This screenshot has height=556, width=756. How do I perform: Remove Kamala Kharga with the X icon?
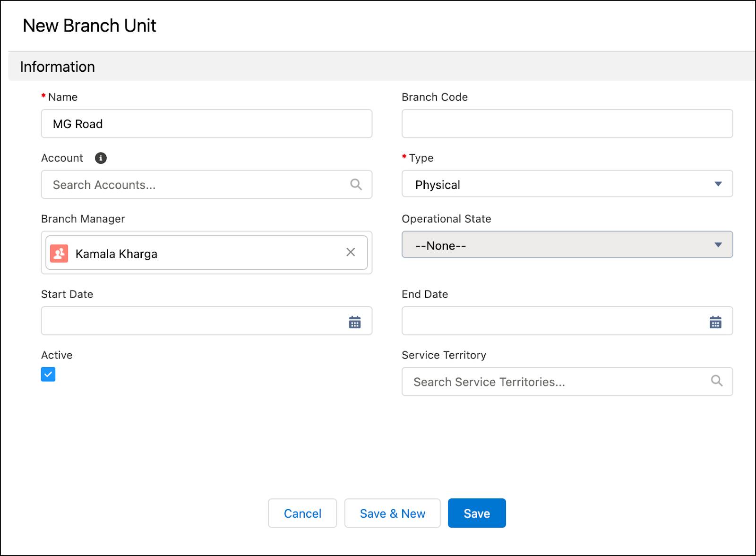351,252
